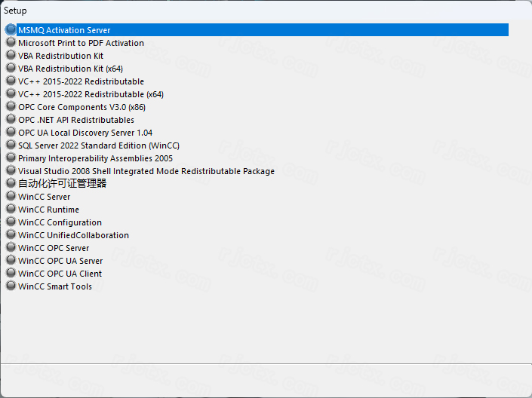
Task: Select SQL Server 2022 Standard Edition (WinCC) text
Action: pyautogui.click(x=99, y=145)
